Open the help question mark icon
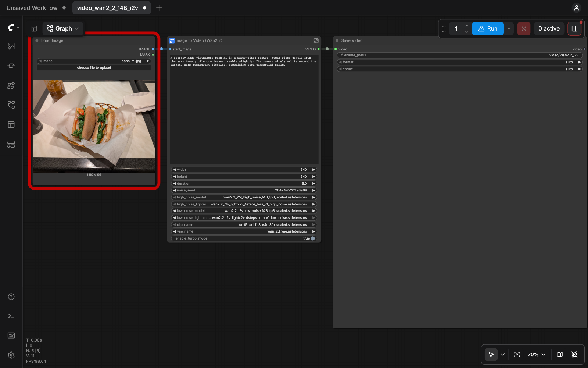The height and width of the screenshot is (368, 588). 11,297
